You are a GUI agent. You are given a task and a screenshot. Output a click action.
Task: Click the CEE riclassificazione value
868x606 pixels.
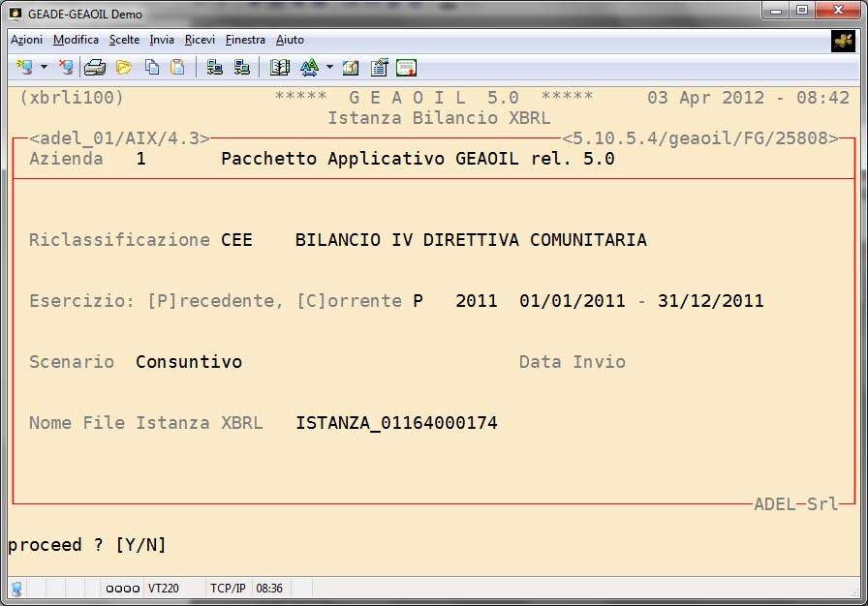point(237,240)
